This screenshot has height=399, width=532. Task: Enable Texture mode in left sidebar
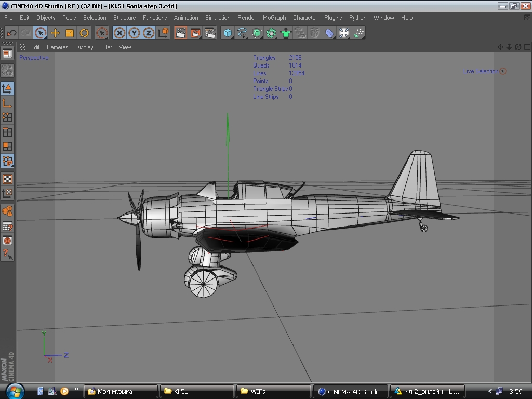click(x=7, y=179)
